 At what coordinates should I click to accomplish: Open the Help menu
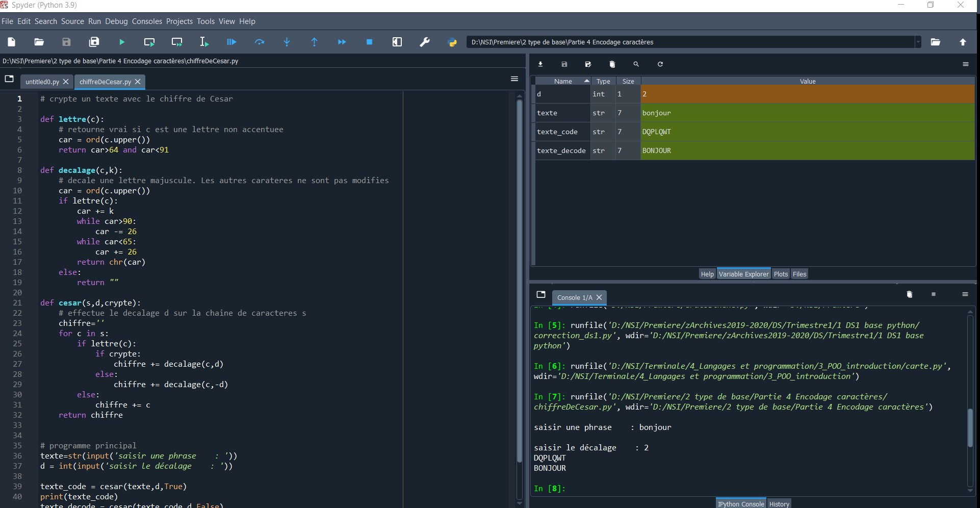pyautogui.click(x=247, y=21)
